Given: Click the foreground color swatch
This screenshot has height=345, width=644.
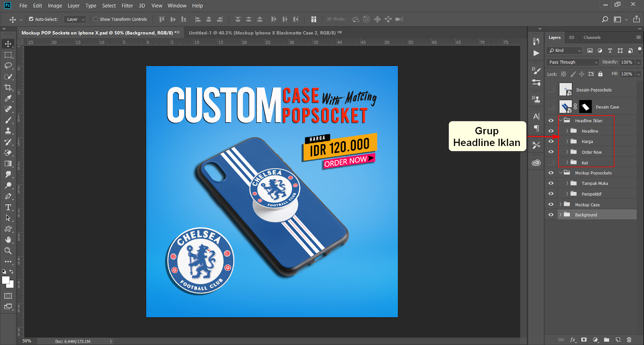Looking at the screenshot, I should 6,280.
